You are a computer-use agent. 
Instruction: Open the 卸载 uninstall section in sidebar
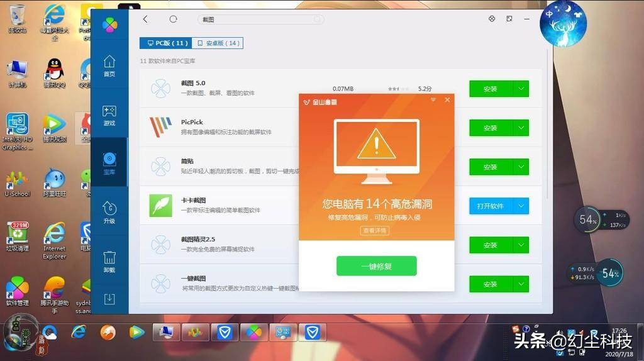(x=109, y=262)
